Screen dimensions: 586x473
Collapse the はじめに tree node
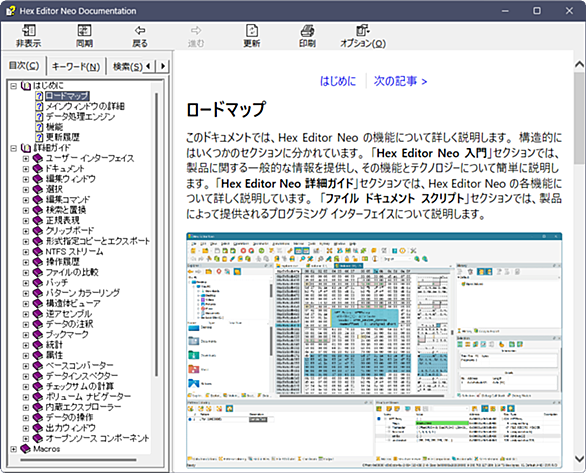[13, 86]
